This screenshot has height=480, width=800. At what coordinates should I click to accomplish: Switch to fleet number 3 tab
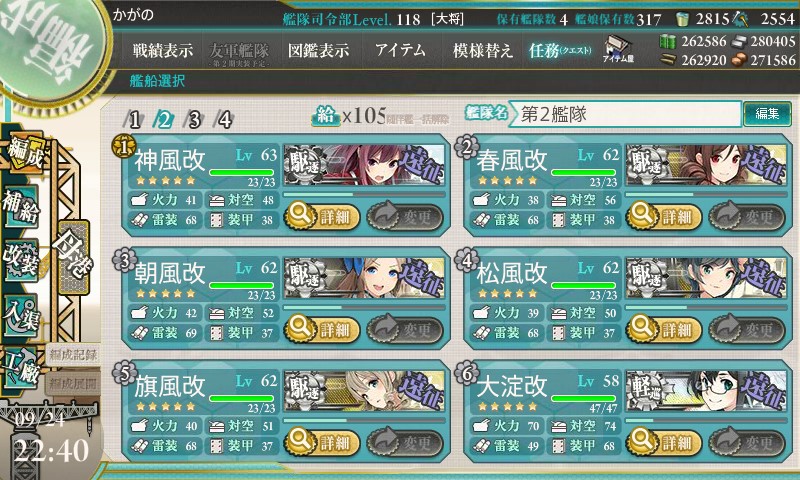(194, 120)
